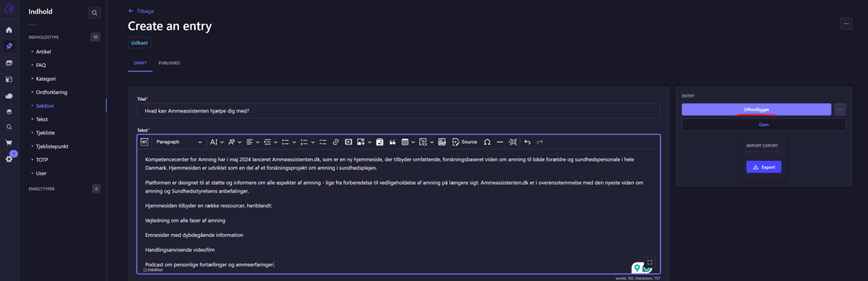The height and width of the screenshot is (281, 868).
Task: Click the search icon beside Indhold heading
Action: click(95, 12)
